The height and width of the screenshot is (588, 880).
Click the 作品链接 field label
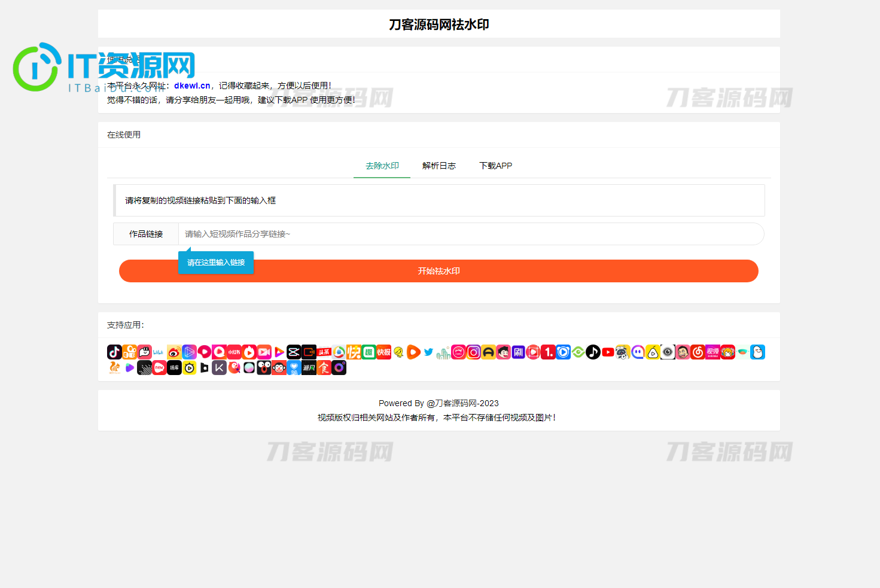click(x=146, y=234)
